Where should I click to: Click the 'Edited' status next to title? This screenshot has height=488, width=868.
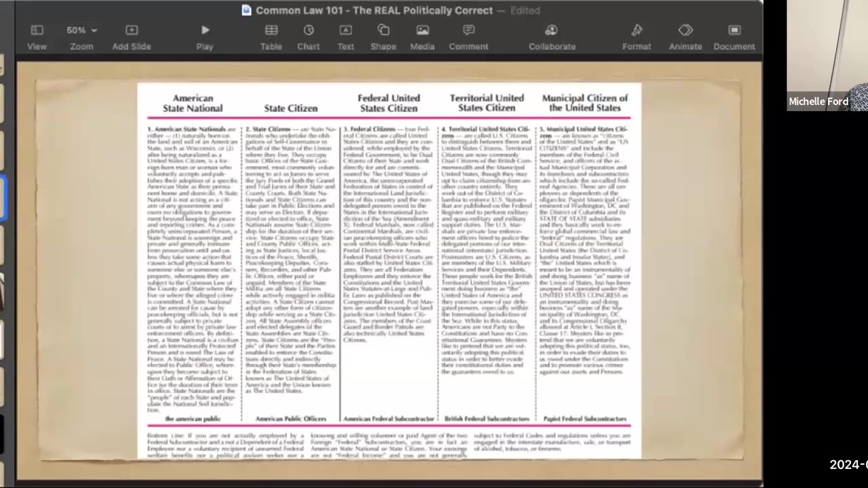click(x=525, y=10)
